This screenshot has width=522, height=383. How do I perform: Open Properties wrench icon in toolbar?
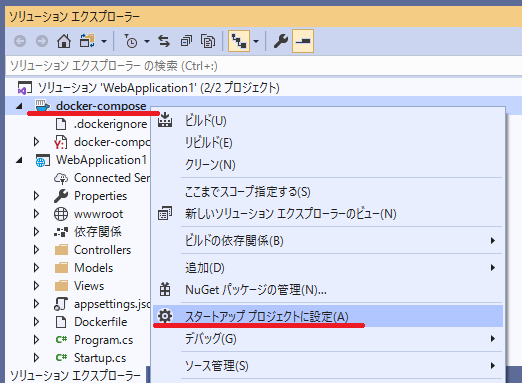pos(280,41)
